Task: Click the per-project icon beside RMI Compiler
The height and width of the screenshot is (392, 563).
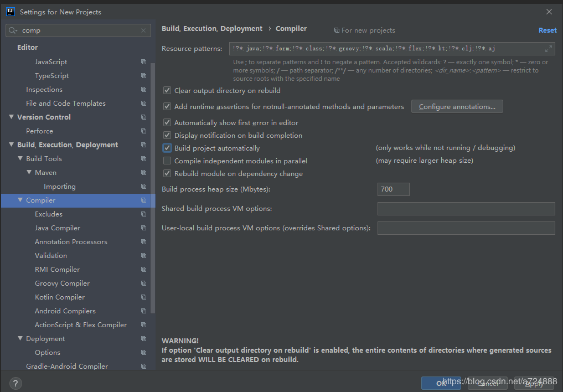Action: [143, 269]
